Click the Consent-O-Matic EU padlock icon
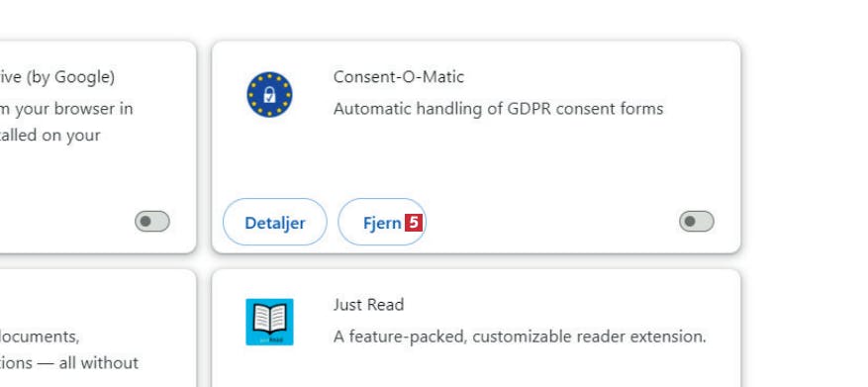 [x=269, y=95]
